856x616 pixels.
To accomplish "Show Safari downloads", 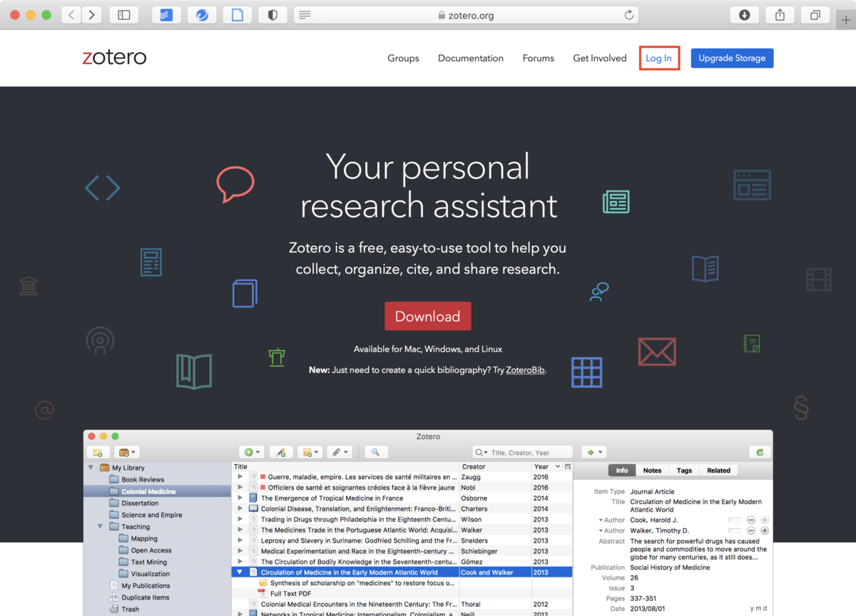I will click(x=745, y=15).
